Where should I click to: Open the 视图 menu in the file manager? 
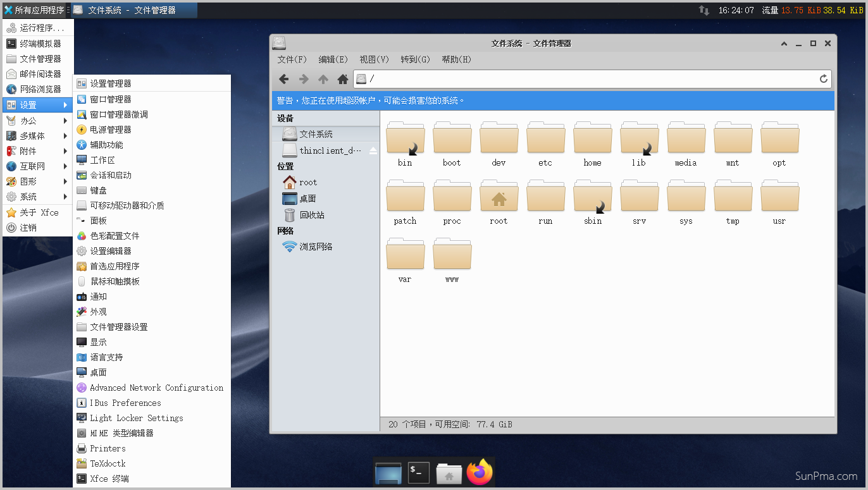click(373, 59)
